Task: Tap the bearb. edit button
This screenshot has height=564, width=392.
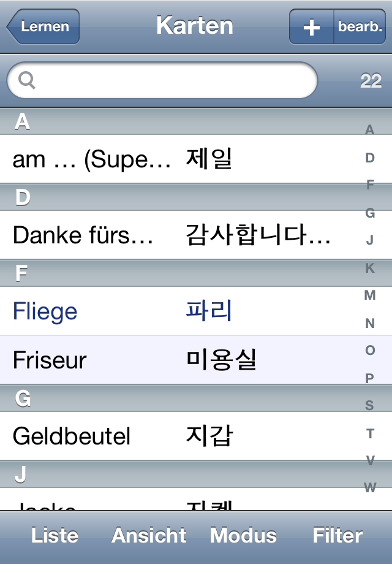Action: click(x=360, y=27)
